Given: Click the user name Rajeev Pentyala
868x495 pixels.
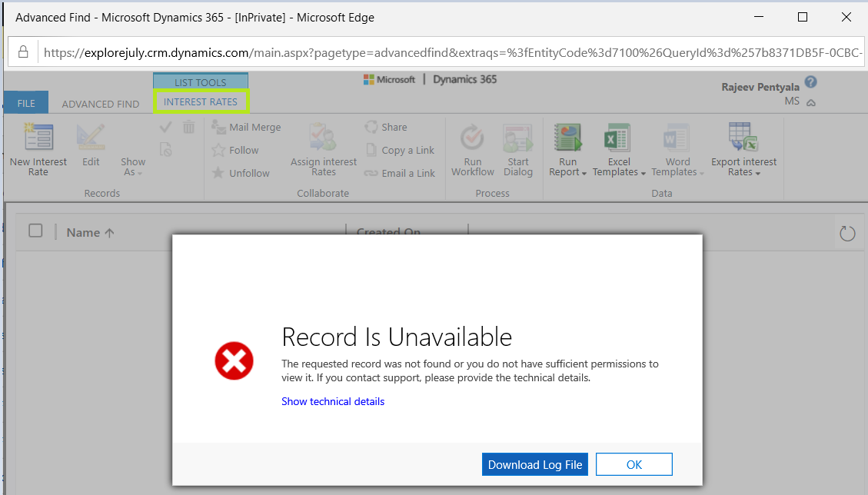Looking at the screenshot, I should [760, 87].
